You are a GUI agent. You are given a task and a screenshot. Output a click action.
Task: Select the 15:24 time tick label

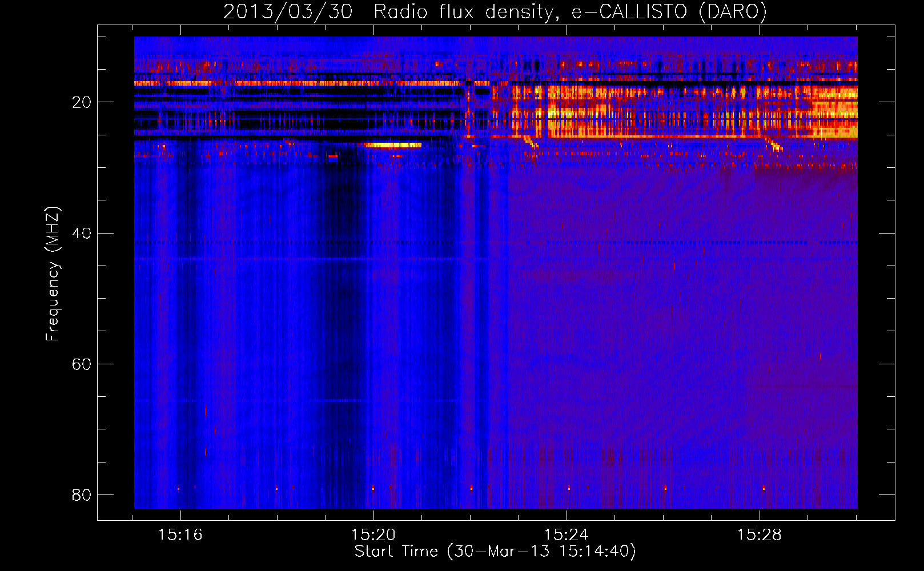(x=567, y=535)
